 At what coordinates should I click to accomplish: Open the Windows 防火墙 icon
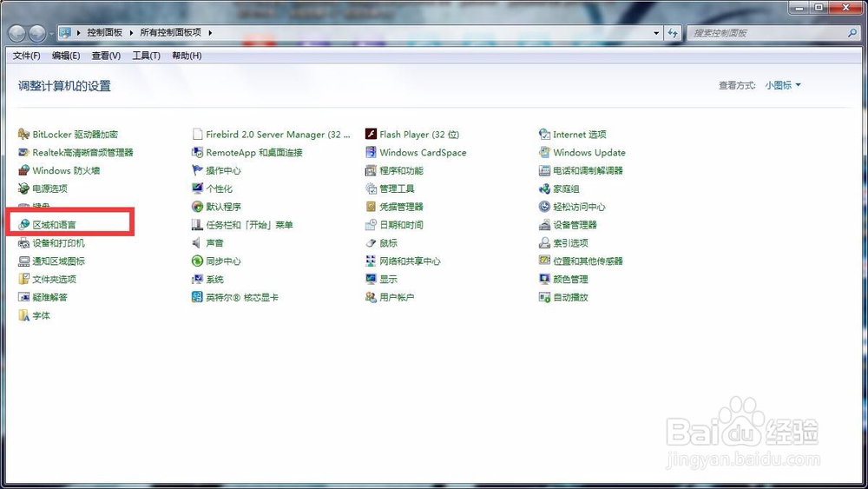[23, 170]
